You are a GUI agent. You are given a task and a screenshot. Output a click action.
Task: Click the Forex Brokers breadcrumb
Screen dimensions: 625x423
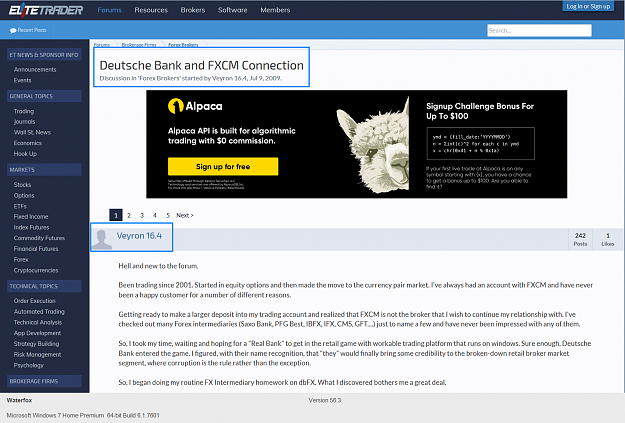[183, 45]
